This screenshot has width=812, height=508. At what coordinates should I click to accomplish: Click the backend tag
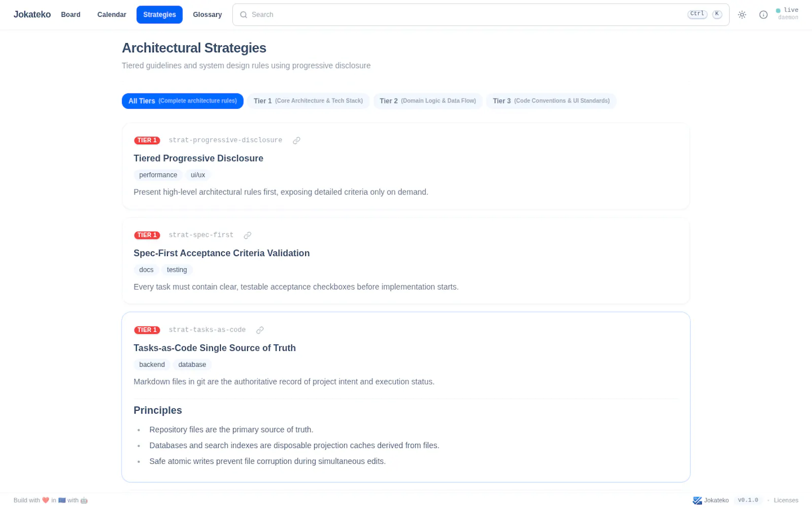click(x=152, y=365)
